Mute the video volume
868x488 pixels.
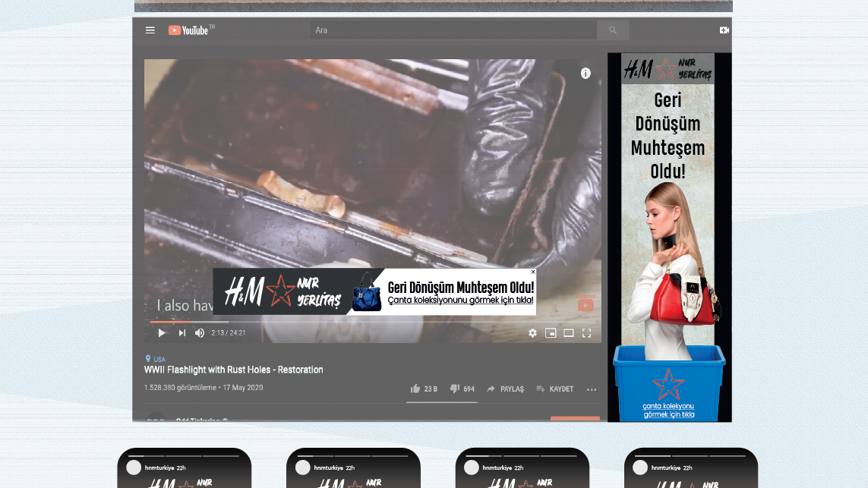[x=200, y=332]
